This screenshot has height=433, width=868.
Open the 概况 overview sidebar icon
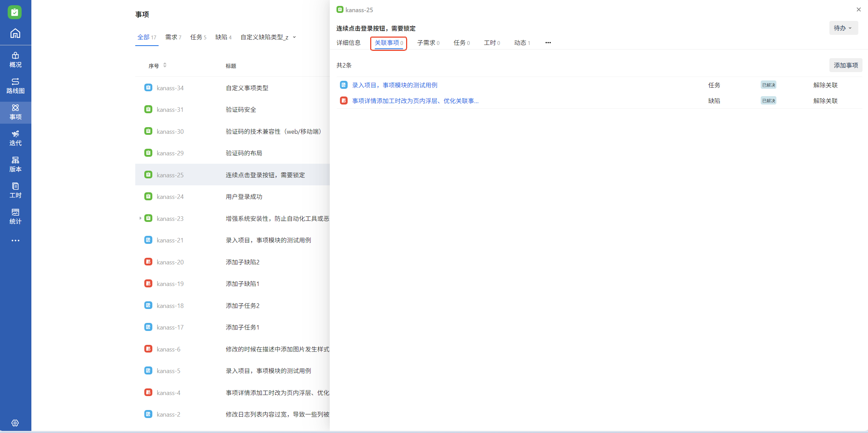pyautogui.click(x=15, y=60)
